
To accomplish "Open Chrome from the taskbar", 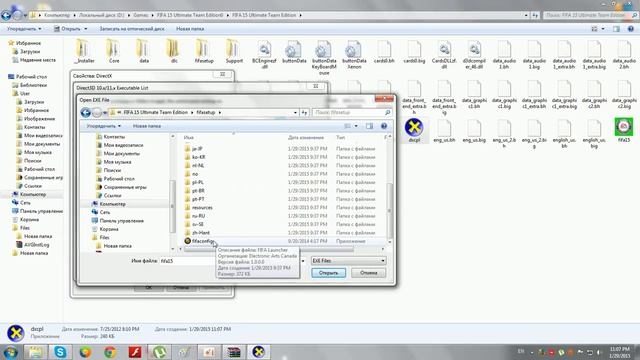I will (110, 352).
